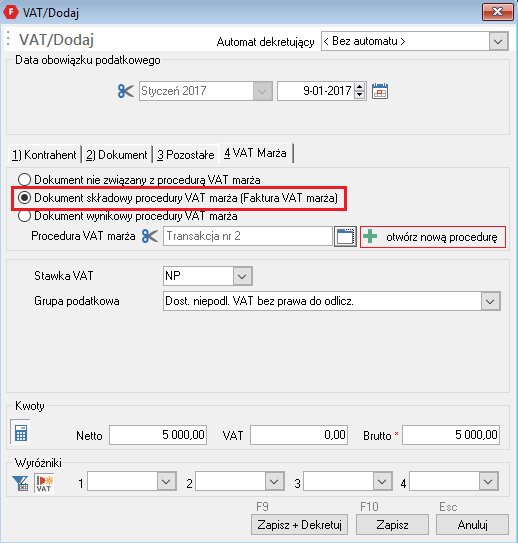Screen dimensions: 518x543
Task: Select Dokument składowy procedury VAT marża option
Action: [x=178, y=198]
